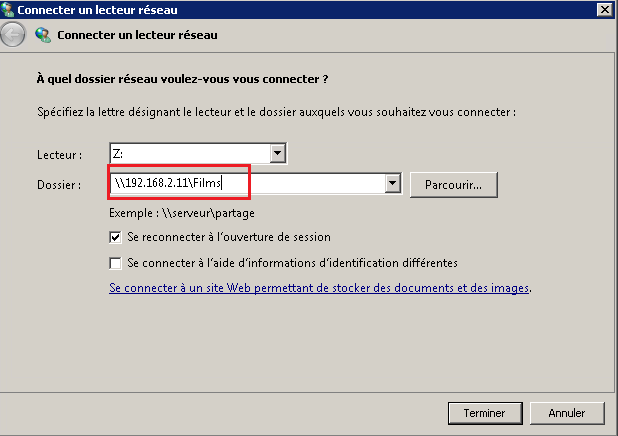Click the 'Se reconnecter à l'ouverture de session' label
This screenshot has width=618, height=436.
(229, 237)
